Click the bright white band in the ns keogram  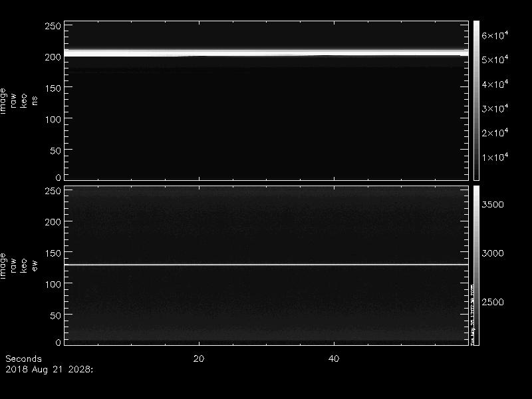point(267,53)
